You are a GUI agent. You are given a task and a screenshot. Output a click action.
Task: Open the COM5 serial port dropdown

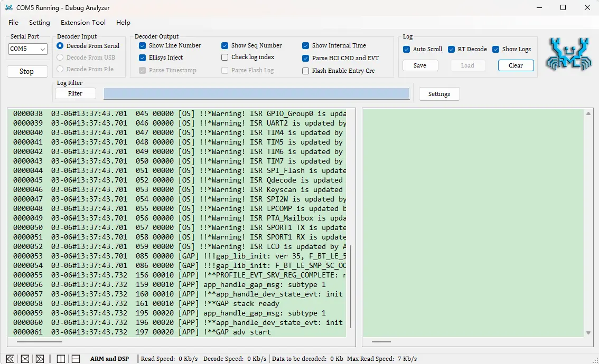coord(28,49)
